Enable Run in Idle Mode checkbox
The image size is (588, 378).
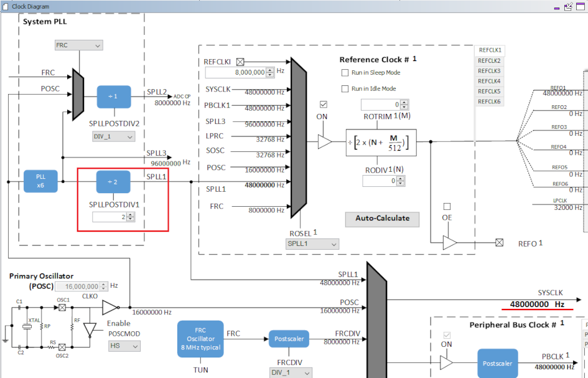coord(345,88)
